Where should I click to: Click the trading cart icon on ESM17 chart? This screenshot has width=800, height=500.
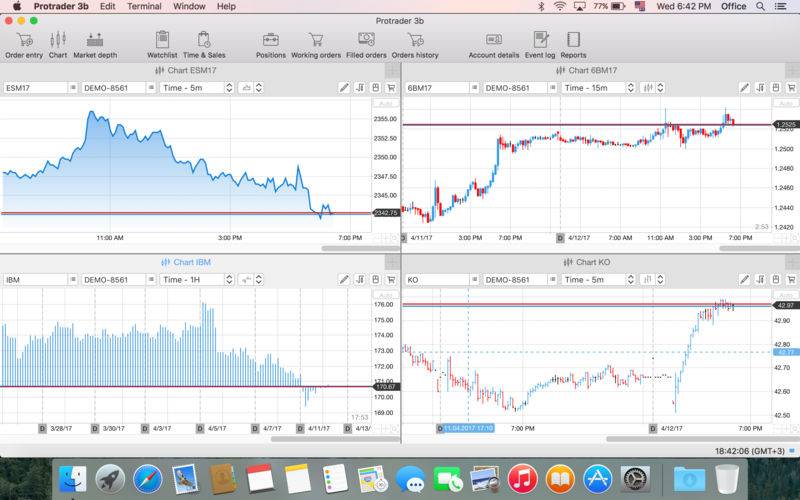(391, 88)
